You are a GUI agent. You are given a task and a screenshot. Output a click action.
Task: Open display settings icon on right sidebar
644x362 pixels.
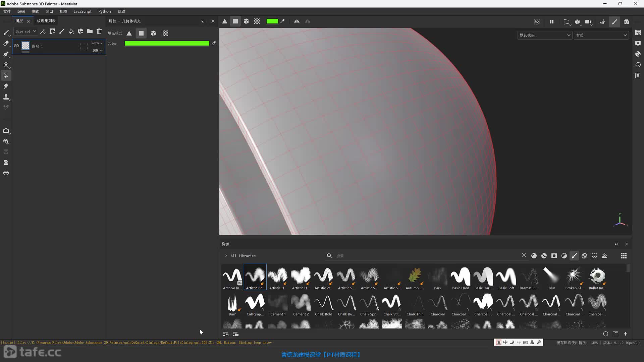pyautogui.click(x=638, y=43)
